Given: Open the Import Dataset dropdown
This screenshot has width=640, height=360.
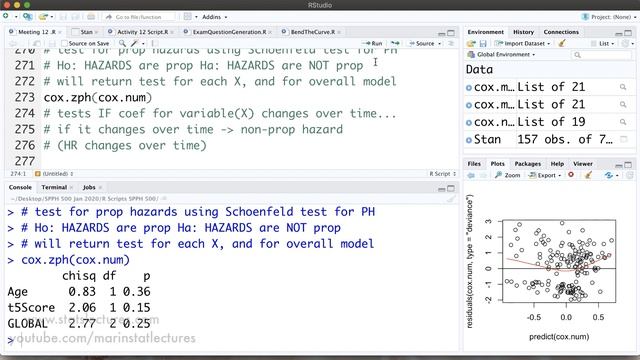Looking at the screenshot, I should tap(522, 43).
